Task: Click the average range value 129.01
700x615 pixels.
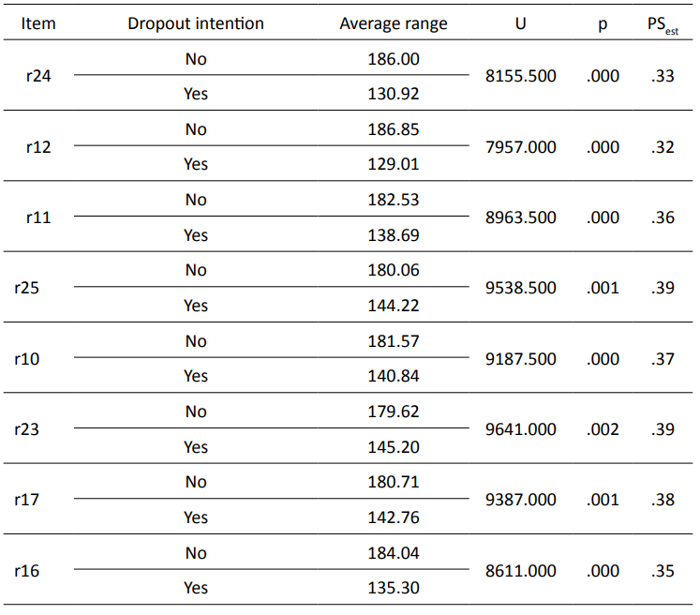Action: [394, 164]
